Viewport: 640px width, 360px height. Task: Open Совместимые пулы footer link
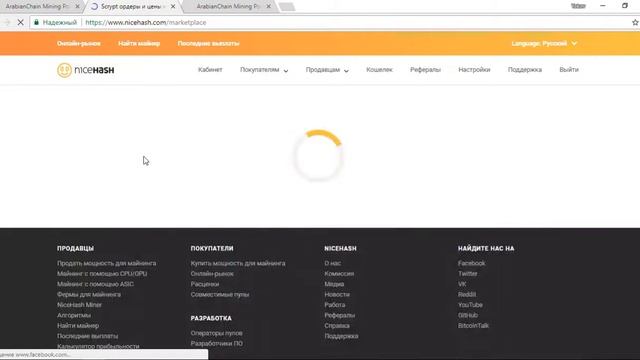click(x=220, y=294)
